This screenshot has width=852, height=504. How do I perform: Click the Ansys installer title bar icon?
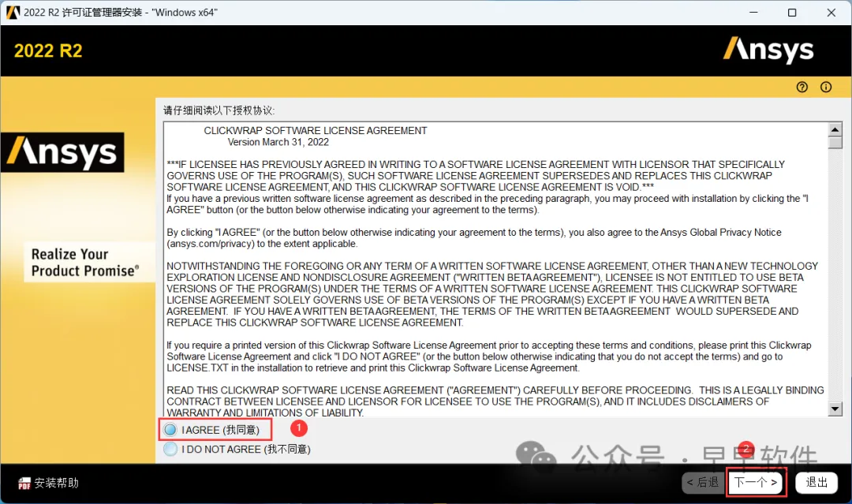pyautogui.click(x=13, y=12)
